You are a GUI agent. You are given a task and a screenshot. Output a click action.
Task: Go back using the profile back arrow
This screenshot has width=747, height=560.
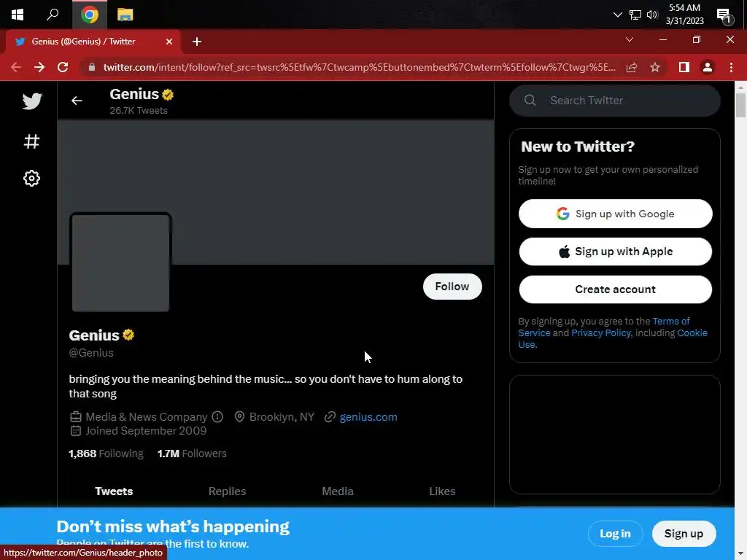(x=77, y=101)
